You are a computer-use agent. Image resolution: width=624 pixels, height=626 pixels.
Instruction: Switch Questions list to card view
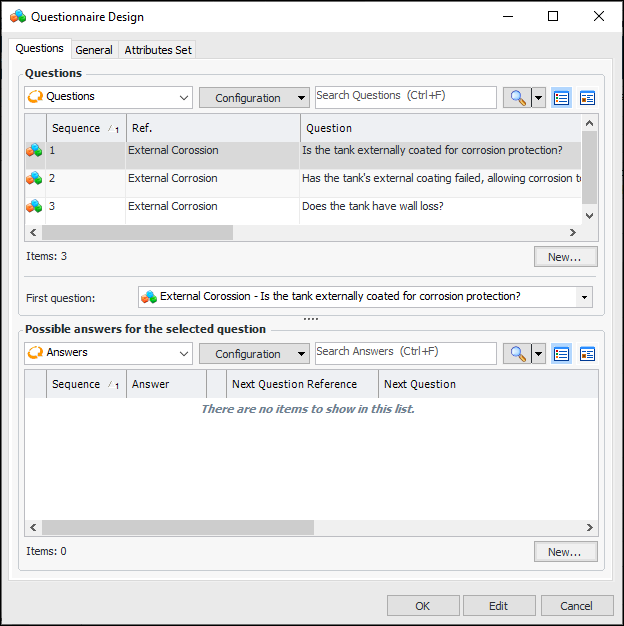[587, 98]
